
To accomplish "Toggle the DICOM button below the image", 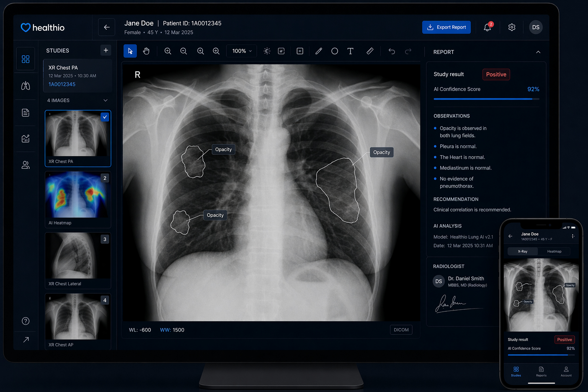I will pos(401,330).
